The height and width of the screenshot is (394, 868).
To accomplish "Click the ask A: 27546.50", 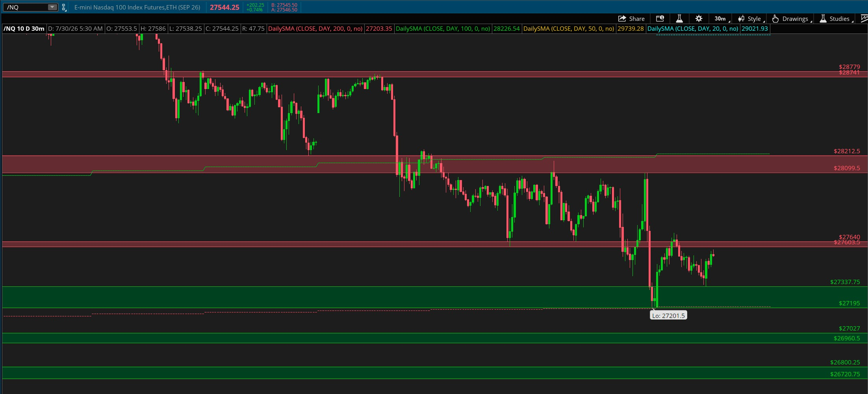I will point(284,9).
